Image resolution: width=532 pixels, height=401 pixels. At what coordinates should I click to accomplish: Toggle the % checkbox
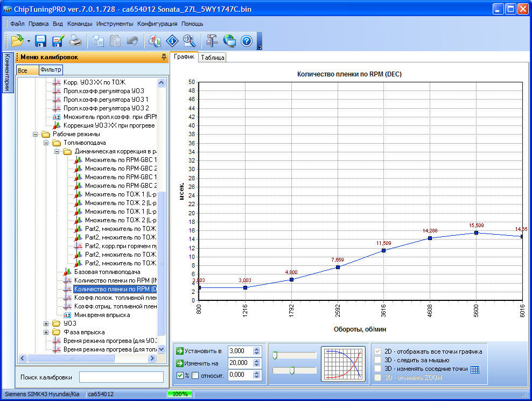(180, 375)
